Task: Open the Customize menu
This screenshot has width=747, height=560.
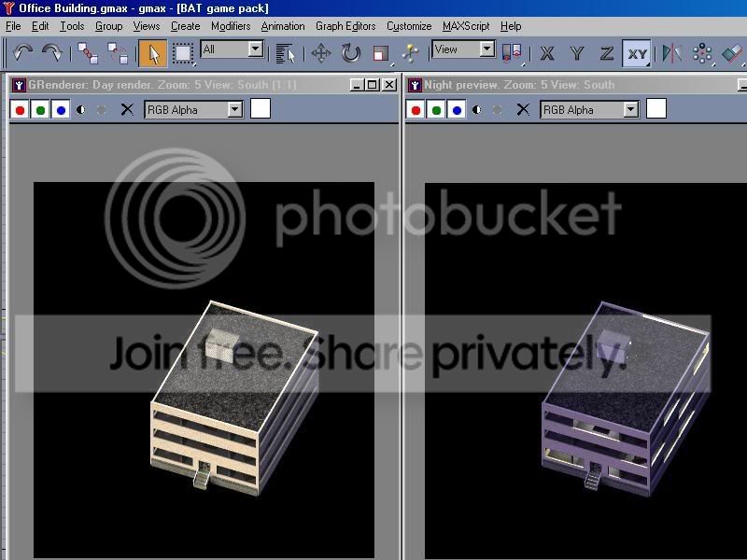Action: coord(409,26)
